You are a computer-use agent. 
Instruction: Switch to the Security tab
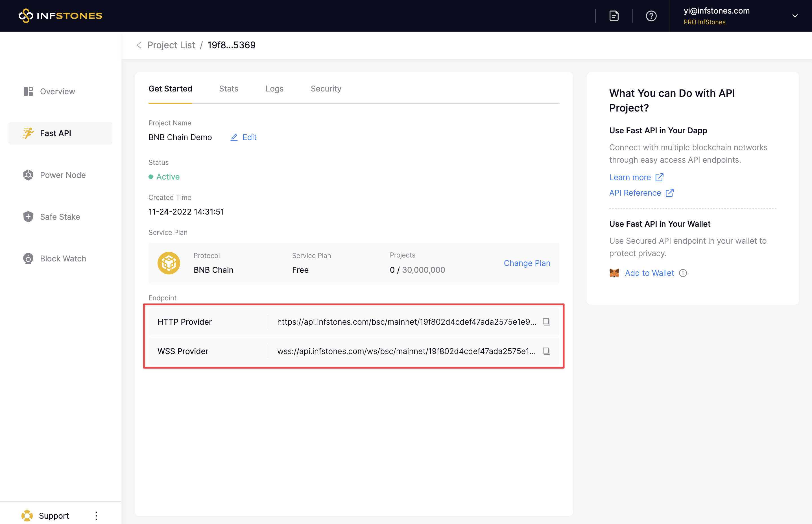coord(326,88)
